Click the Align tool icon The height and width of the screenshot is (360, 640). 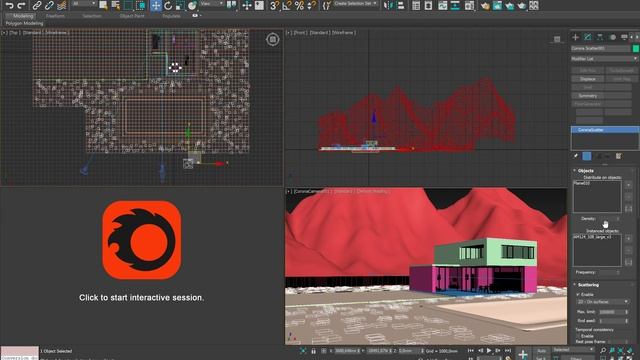pyautogui.click(x=400, y=5)
